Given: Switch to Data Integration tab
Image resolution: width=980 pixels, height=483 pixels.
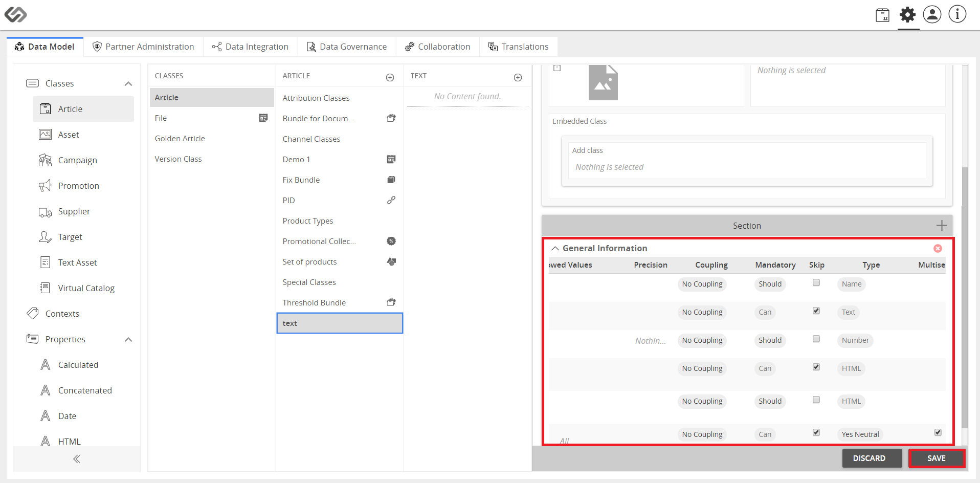Looking at the screenshot, I should point(251,47).
